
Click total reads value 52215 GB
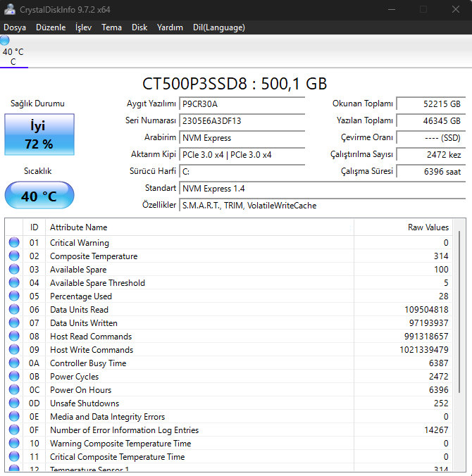pyautogui.click(x=431, y=104)
